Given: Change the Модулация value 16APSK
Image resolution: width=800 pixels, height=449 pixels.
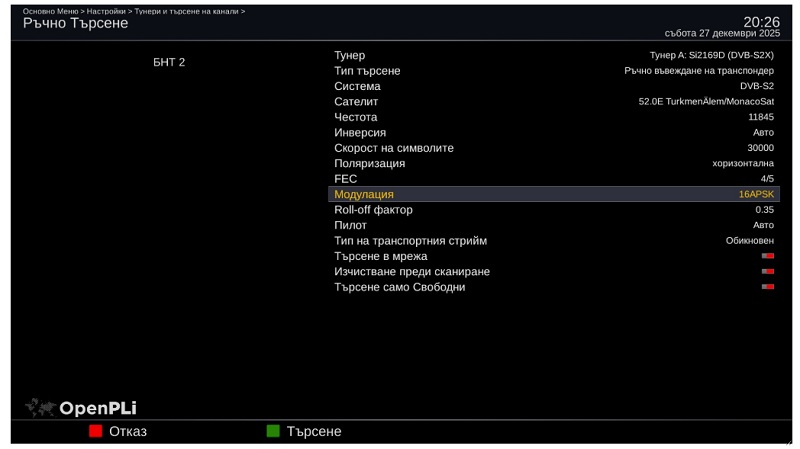Looking at the screenshot, I should tap(756, 194).
